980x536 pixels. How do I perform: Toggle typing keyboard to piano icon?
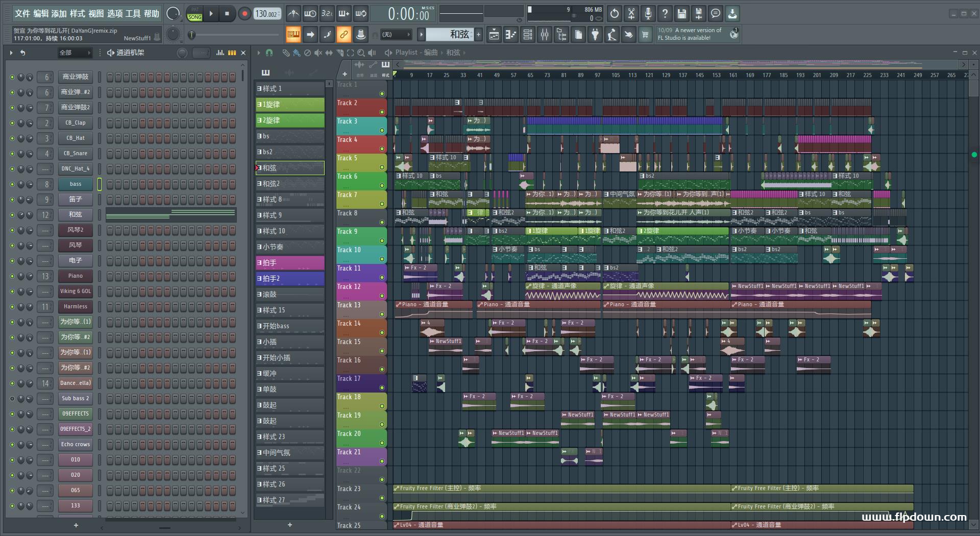click(x=293, y=35)
